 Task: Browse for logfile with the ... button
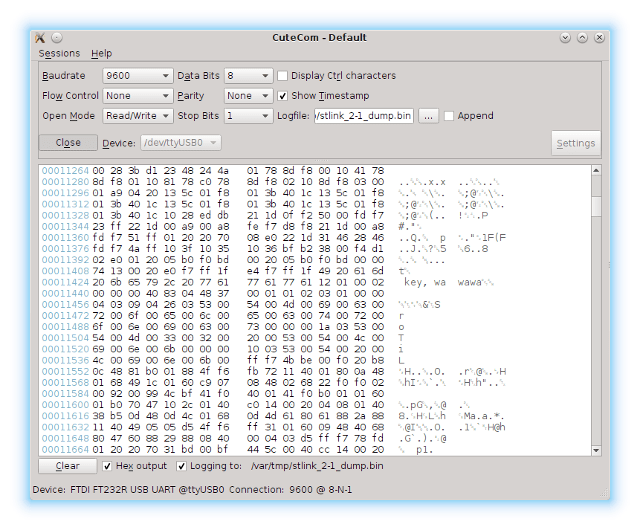tap(428, 116)
